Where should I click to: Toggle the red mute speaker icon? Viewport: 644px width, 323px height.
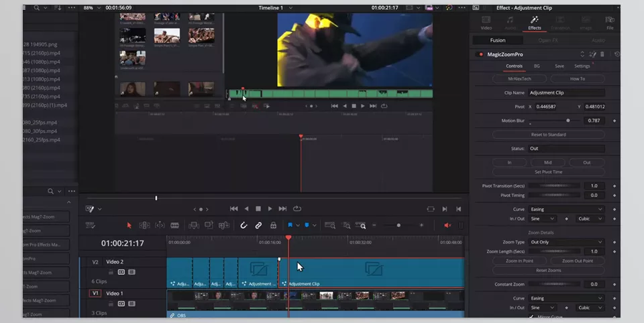coord(447,225)
